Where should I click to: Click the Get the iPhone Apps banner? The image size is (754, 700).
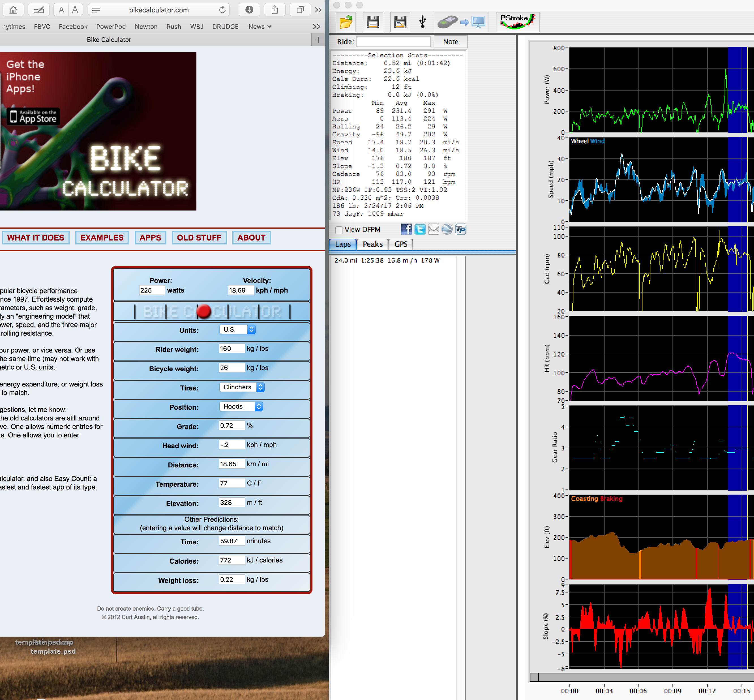(98, 131)
